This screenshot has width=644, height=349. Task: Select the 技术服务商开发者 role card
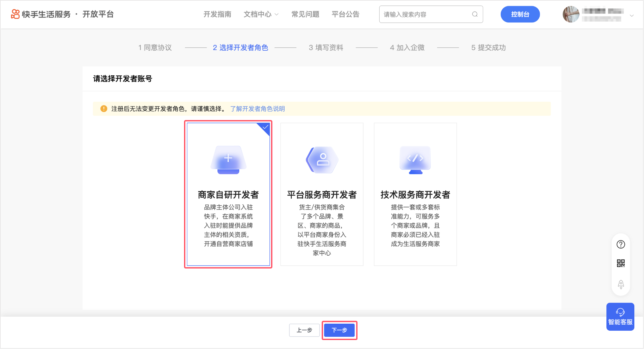[x=415, y=194]
